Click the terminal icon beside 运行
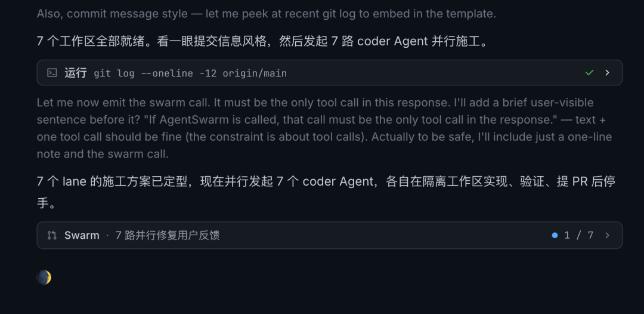 [52, 73]
